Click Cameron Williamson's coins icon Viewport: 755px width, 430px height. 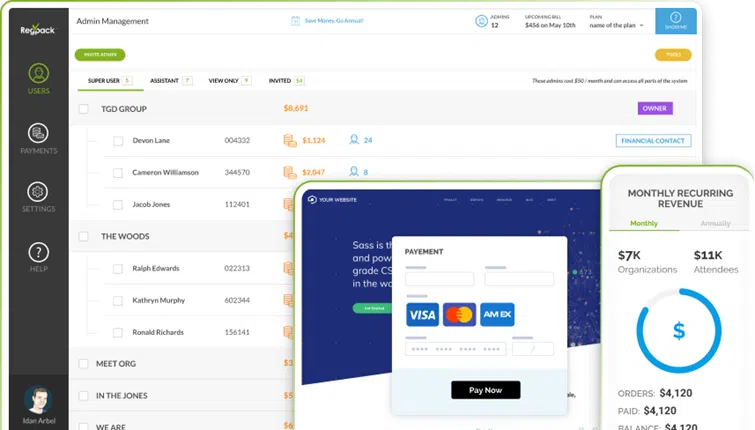[x=290, y=172]
